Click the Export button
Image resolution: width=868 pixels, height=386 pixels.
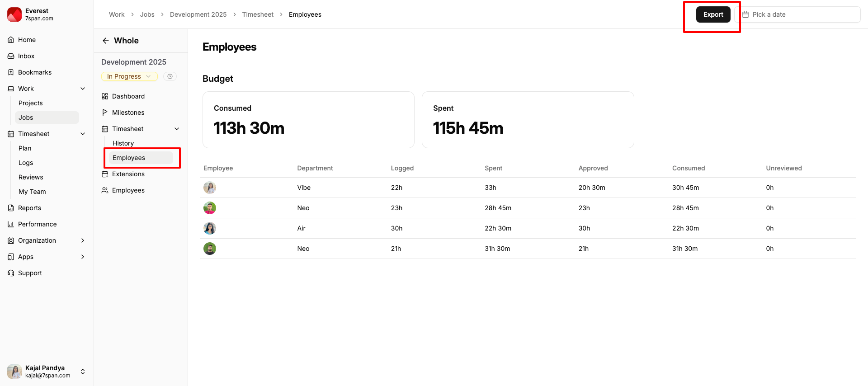click(x=713, y=14)
